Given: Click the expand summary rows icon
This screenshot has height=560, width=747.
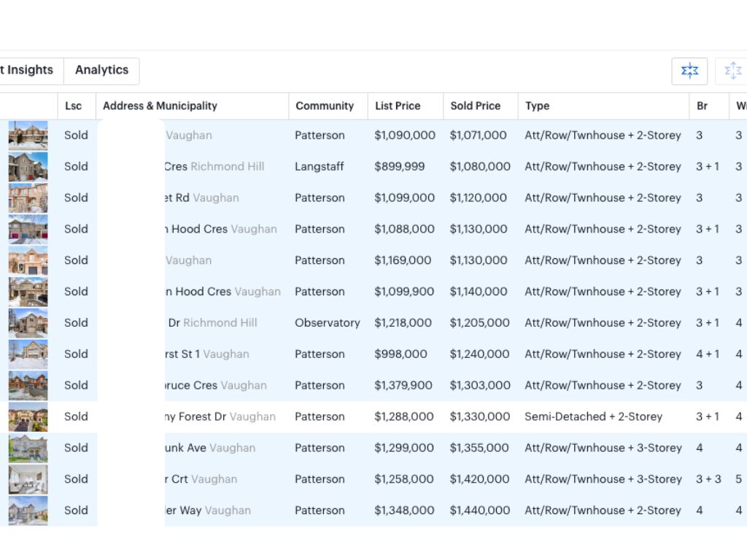Looking at the screenshot, I should point(732,71).
